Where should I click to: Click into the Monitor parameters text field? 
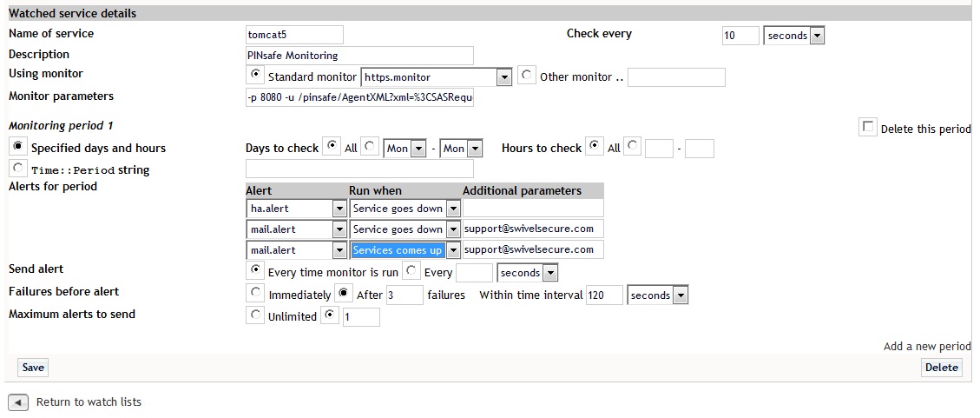(x=359, y=97)
